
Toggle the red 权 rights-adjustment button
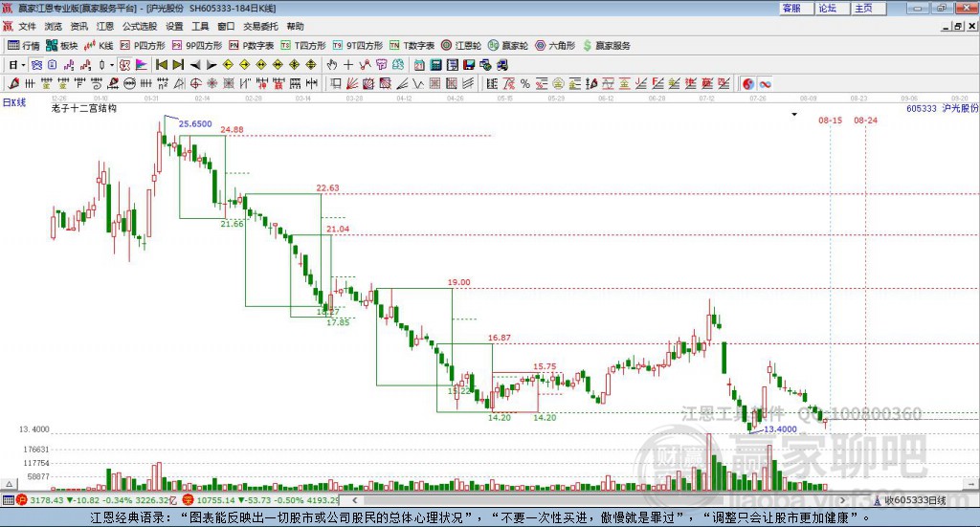pyautogui.click(x=124, y=65)
